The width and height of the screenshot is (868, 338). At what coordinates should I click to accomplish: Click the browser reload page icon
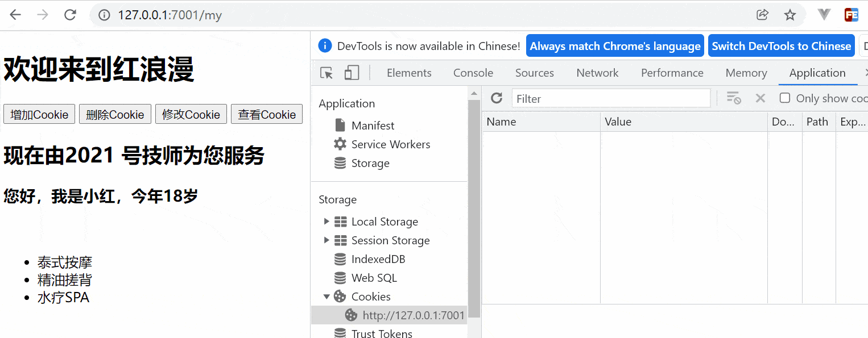[x=70, y=15]
